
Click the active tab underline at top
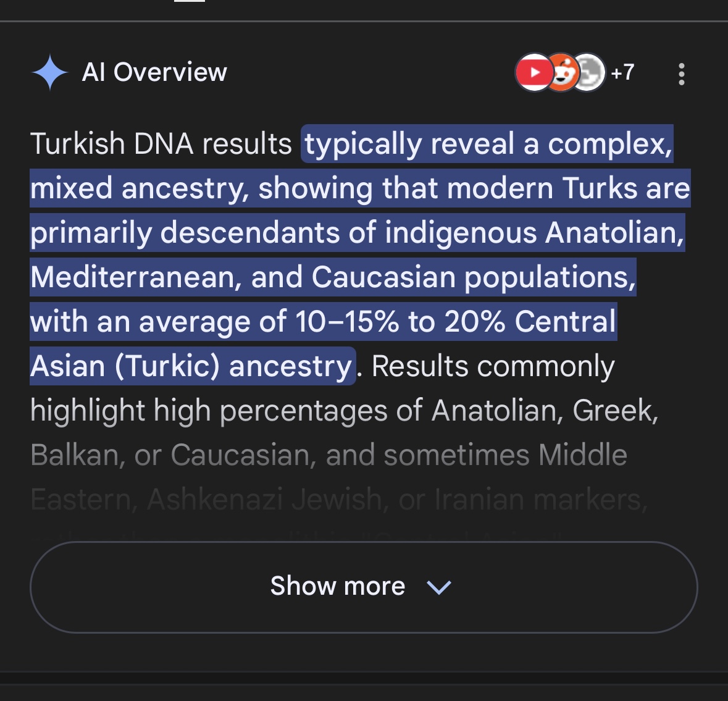click(190, 1)
